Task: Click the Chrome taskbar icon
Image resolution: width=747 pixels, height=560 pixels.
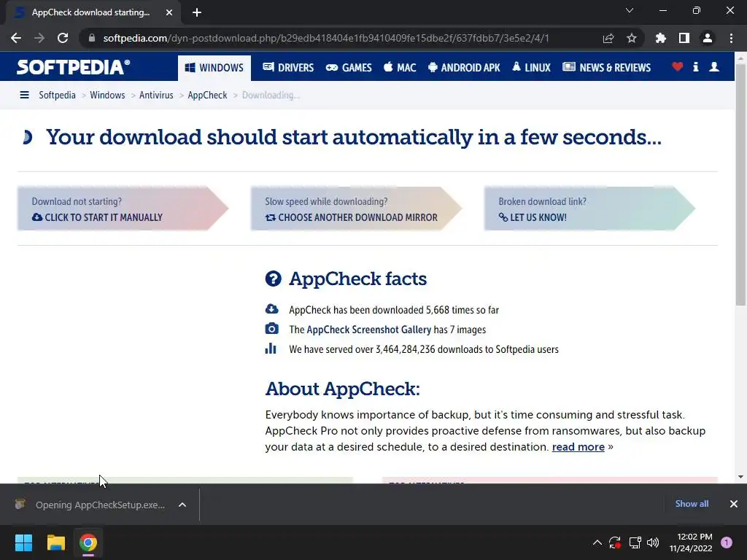Action: click(x=88, y=542)
